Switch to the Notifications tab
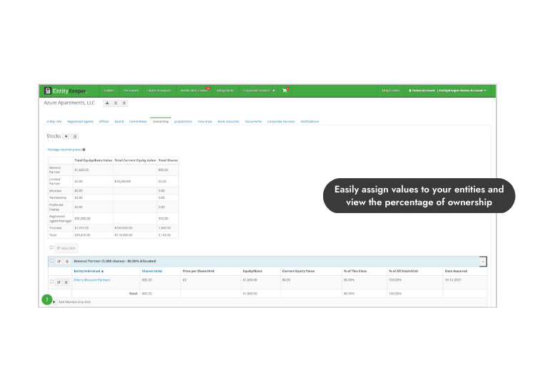The height and width of the screenshot is (392, 535). pyautogui.click(x=310, y=121)
